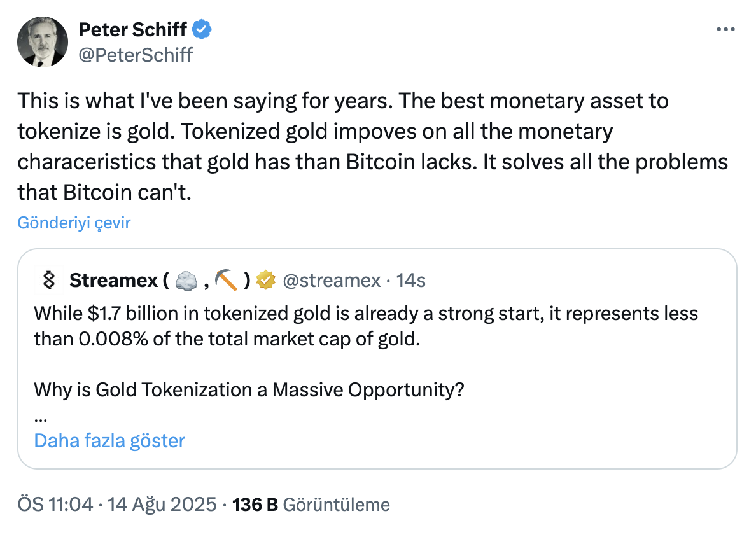Open the quoted Streamex tweet text
The image size is (756, 537).
point(366,326)
